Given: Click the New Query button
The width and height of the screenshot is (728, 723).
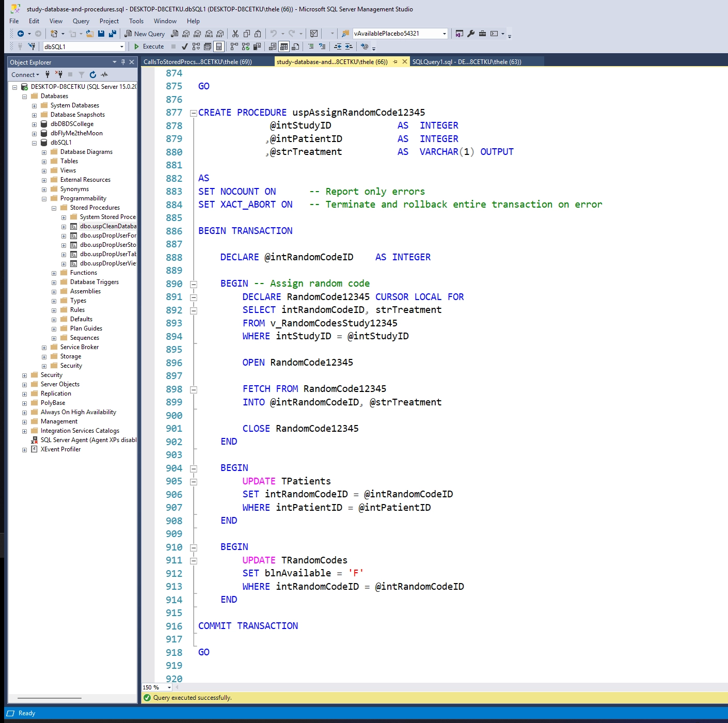Looking at the screenshot, I should (x=145, y=34).
